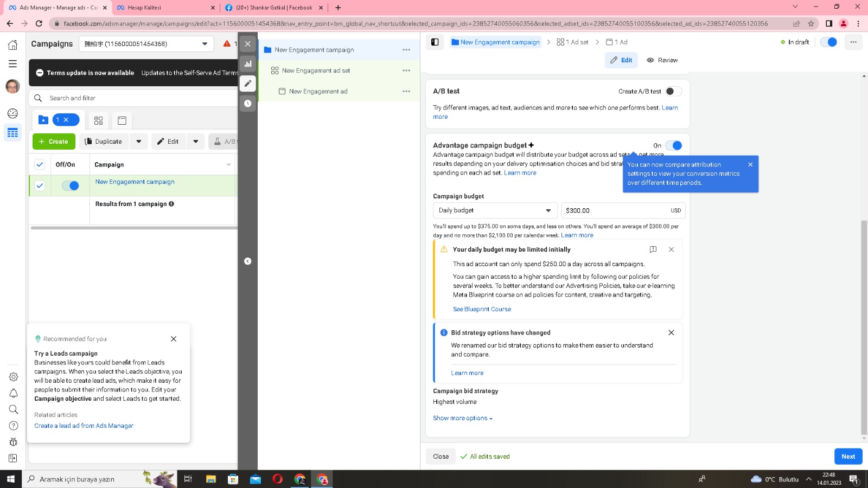Select the pencil edit mode icon
The image size is (868, 488).
point(248,83)
